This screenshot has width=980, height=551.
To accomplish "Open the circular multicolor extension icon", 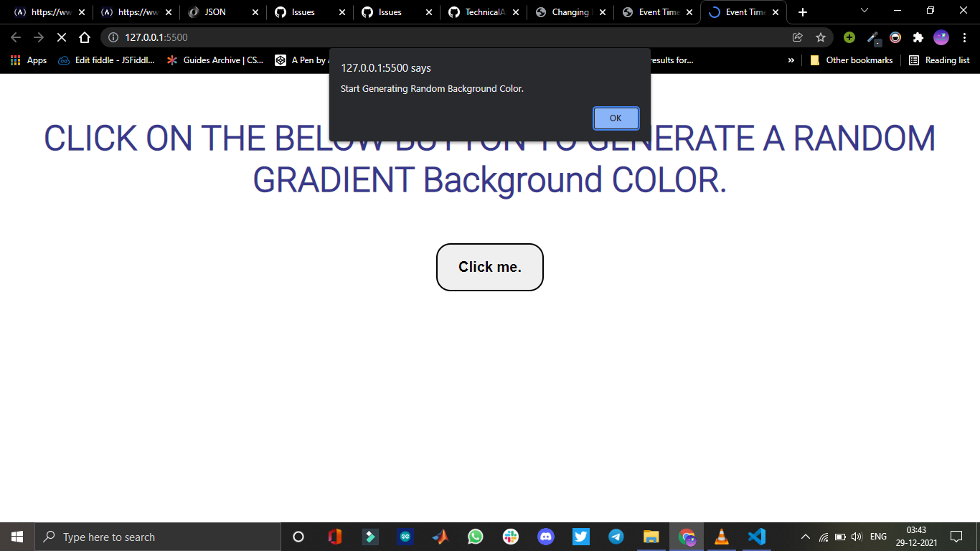I will coord(895,37).
